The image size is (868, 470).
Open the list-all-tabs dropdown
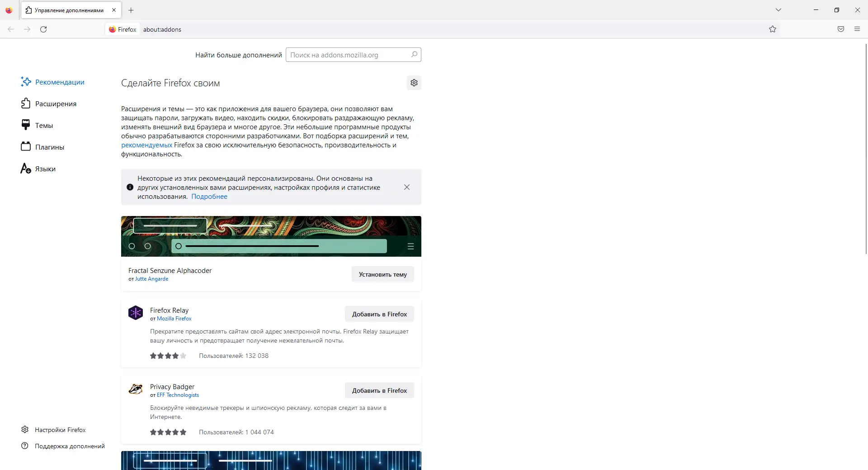778,9
